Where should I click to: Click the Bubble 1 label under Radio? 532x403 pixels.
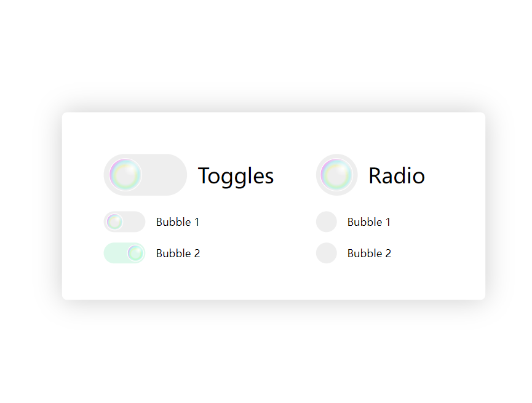click(369, 222)
